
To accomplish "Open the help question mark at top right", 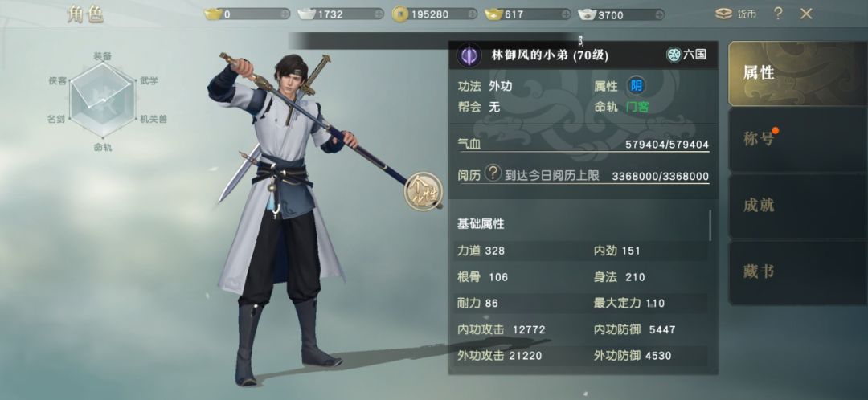I will click(x=778, y=14).
